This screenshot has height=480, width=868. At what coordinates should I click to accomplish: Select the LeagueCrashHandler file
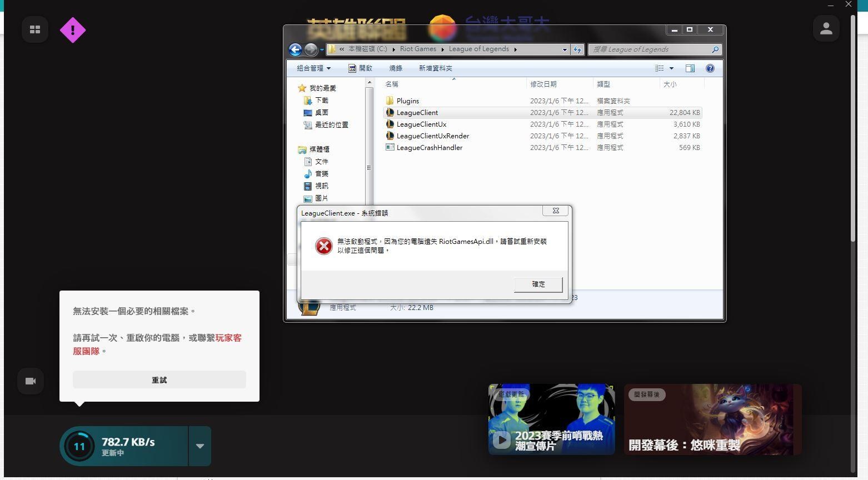(x=543, y=148)
